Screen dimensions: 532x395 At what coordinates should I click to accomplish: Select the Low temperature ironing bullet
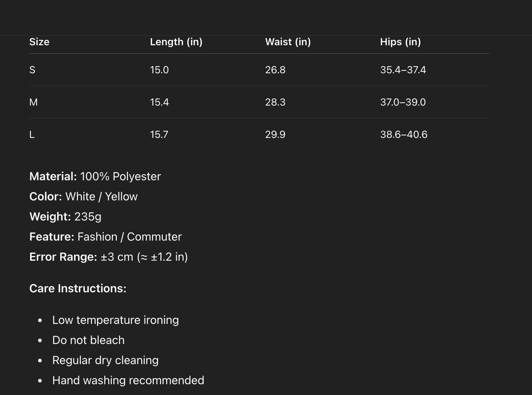(x=115, y=320)
